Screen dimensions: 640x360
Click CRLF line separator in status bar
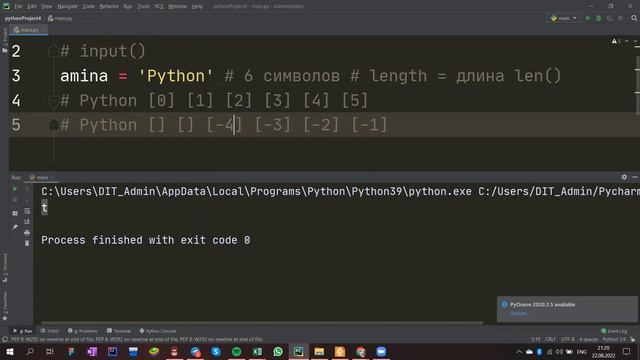[x=550, y=340]
